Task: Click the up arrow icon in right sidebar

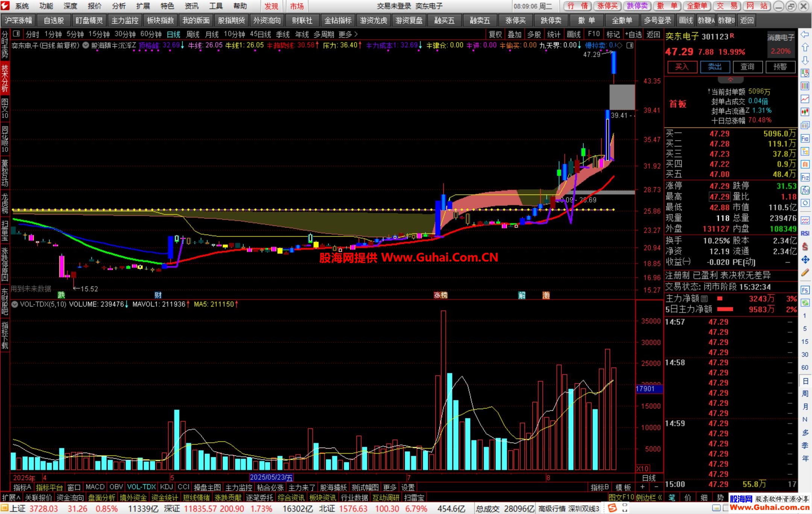Action: (x=805, y=47)
